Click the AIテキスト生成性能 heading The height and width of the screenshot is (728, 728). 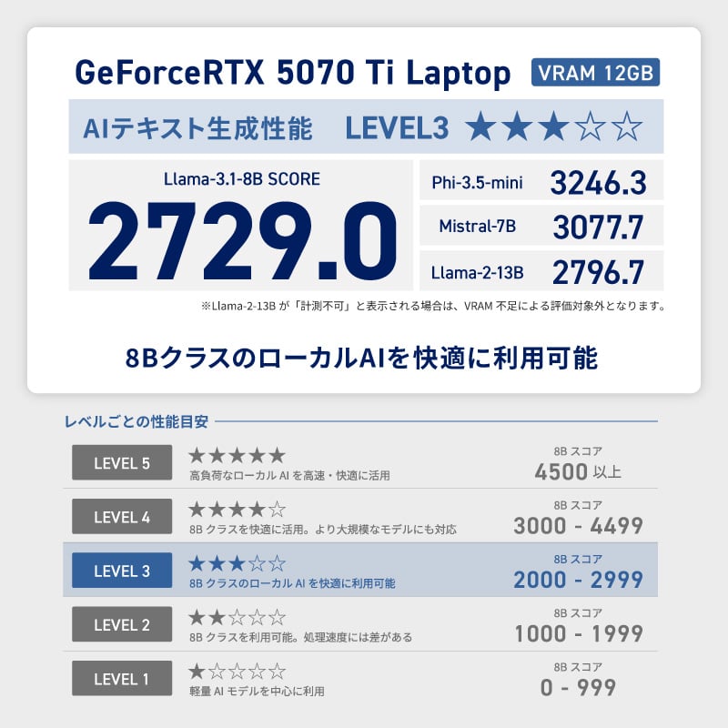198,128
